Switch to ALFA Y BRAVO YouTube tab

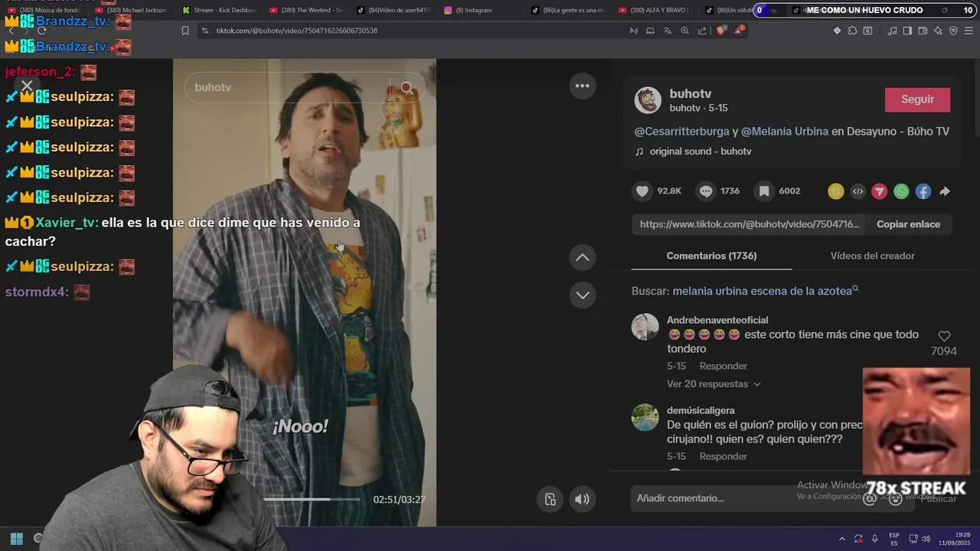(655, 10)
